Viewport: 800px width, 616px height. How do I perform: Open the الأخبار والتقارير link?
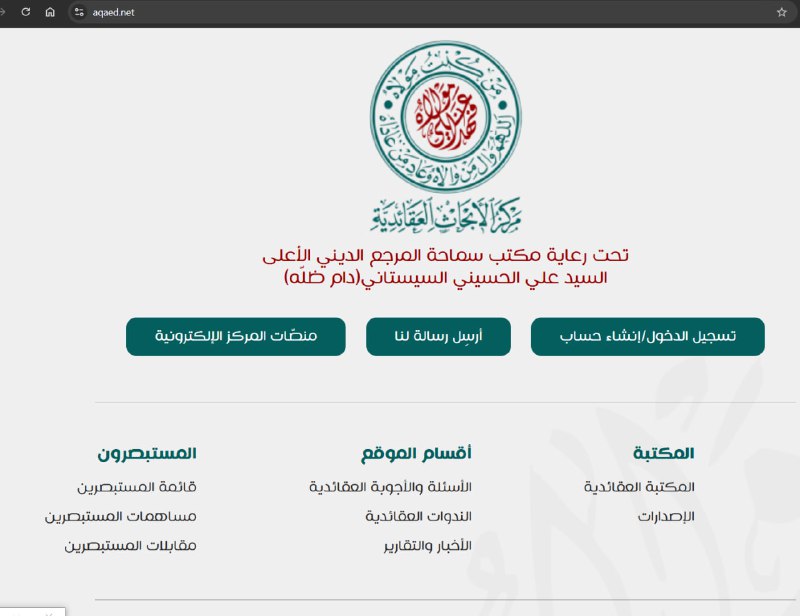428,546
